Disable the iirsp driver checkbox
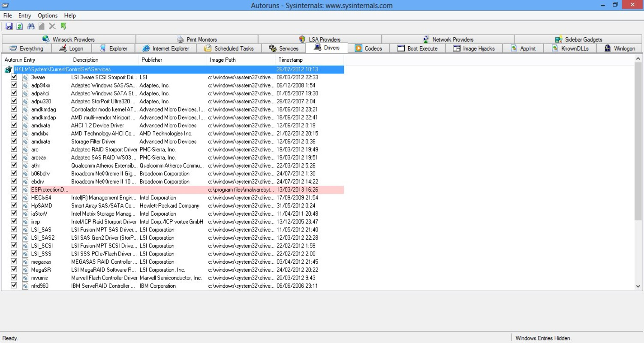Viewport: 644px width, 343px height. click(14, 221)
